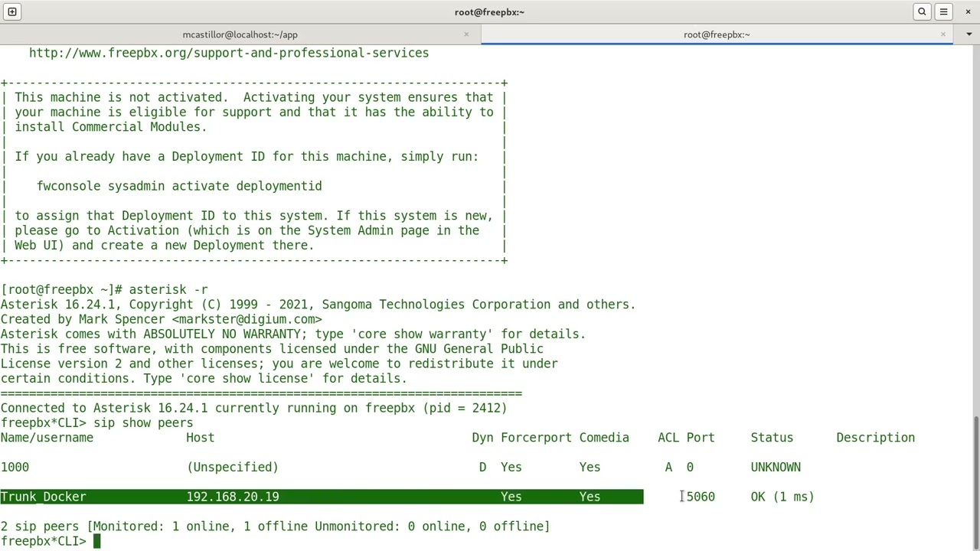This screenshot has height=551, width=980.
Task: Select the OK (1 ms) status
Action: click(x=782, y=497)
